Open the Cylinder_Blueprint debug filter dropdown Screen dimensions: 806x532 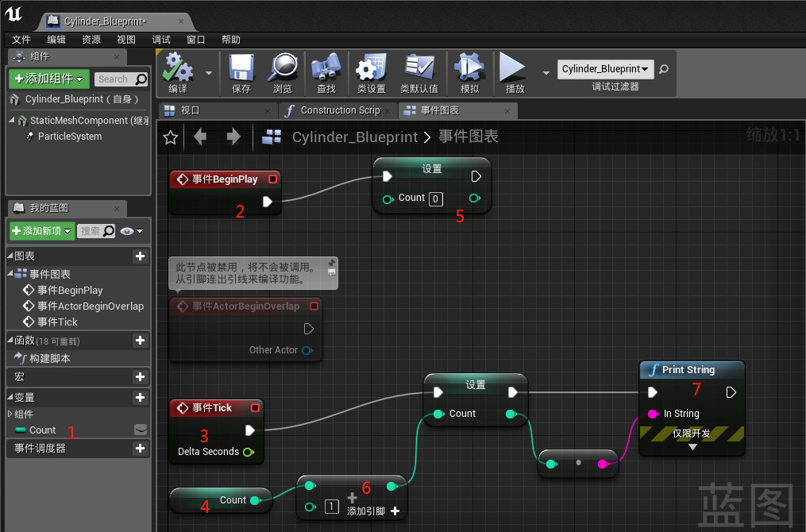click(606, 69)
